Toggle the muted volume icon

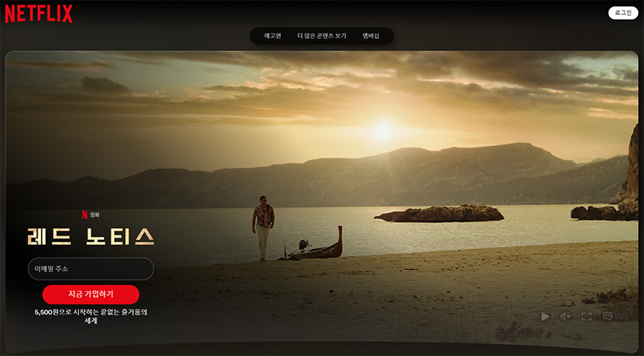[565, 316]
